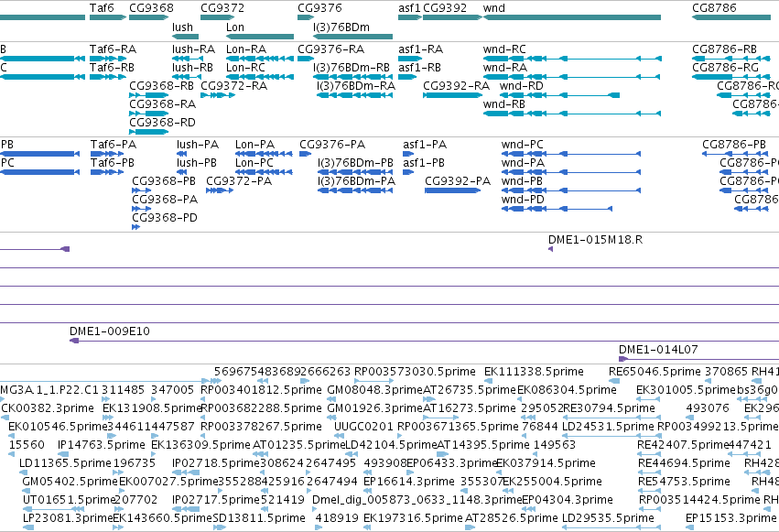Viewport: 779px width, 532px height.
Task: Select BAC end DME1-015M18.R
Action: tap(550, 249)
